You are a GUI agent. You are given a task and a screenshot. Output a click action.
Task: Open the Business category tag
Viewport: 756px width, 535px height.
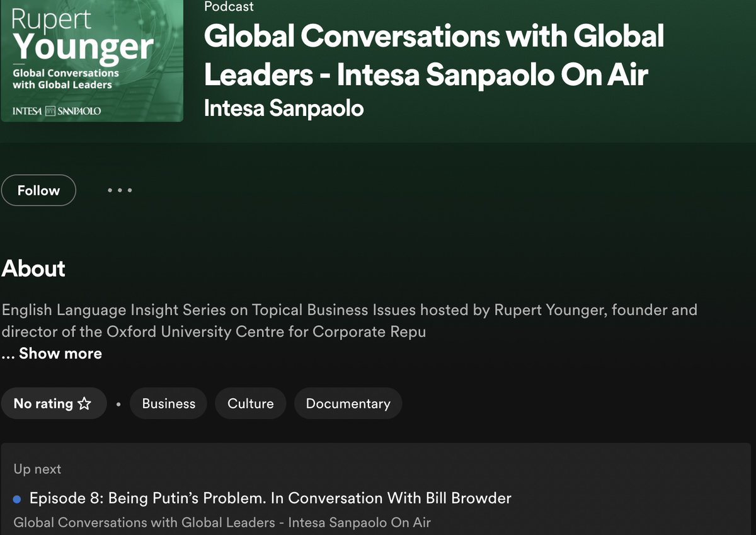coord(169,403)
